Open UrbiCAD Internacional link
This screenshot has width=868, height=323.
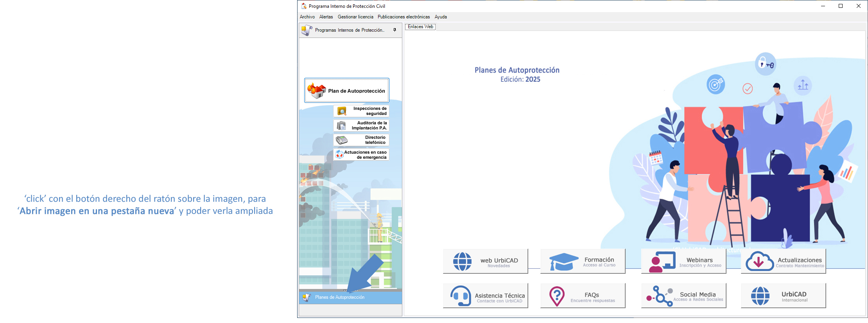click(x=784, y=296)
